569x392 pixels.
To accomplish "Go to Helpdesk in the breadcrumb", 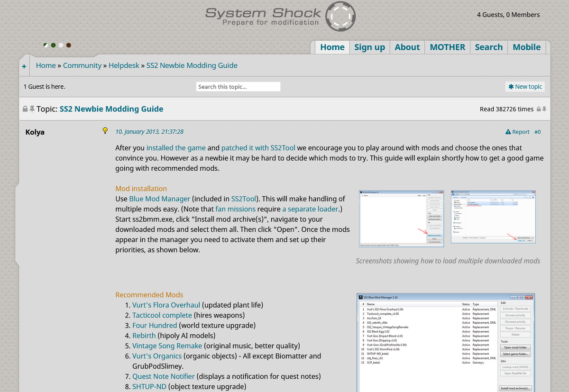I will pos(124,65).
